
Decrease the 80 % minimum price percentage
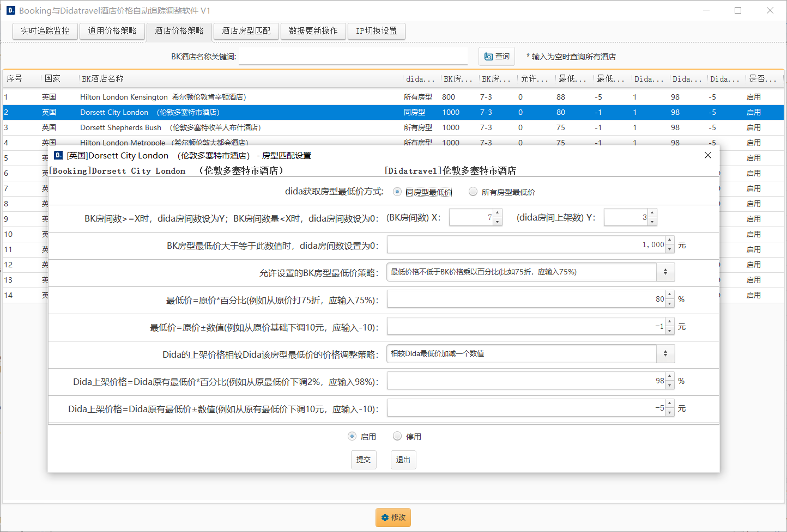(670, 304)
